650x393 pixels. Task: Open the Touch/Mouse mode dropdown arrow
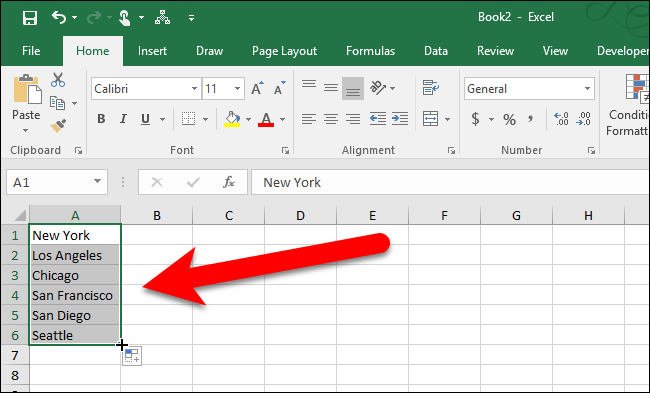[141, 18]
